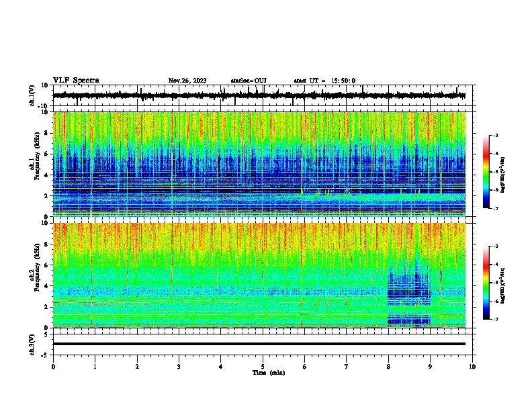Click the "8" tick on ch.2 frequency axis
The image size is (532, 411).
pyautogui.click(x=46, y=244)
